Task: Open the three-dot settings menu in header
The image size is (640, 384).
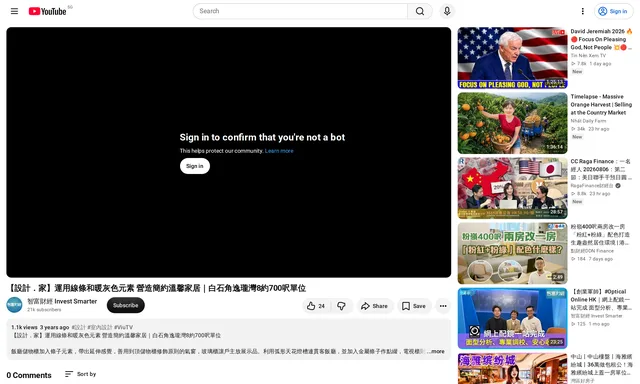Action: tap(582, 11)
